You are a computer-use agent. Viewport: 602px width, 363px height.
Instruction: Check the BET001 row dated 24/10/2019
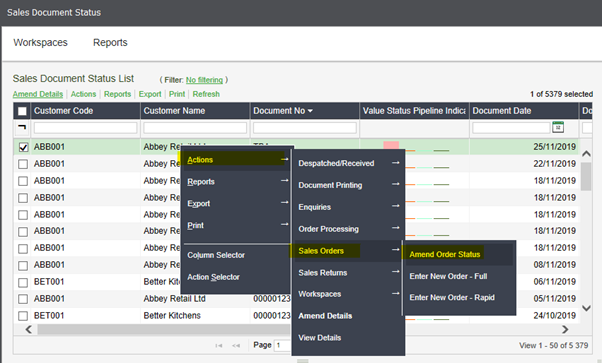pyautogui.click(x=23, y=316)
